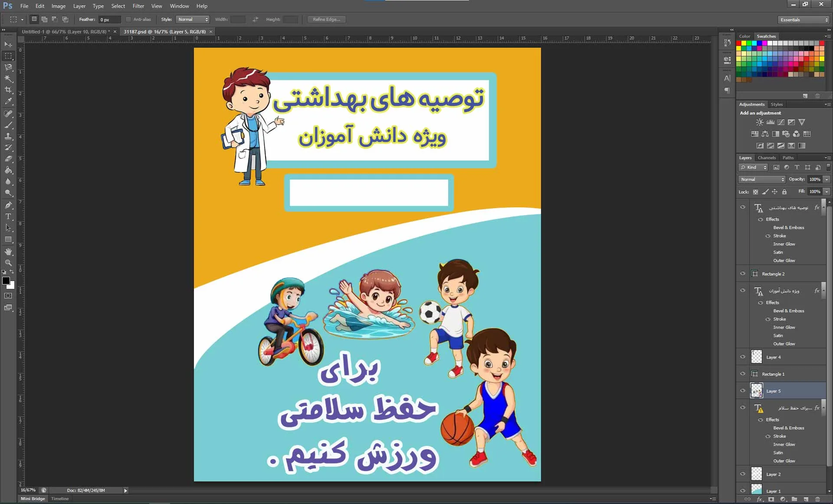833x504 pixels.
Task: Select the Pen tool
Action: coord(8,205)
